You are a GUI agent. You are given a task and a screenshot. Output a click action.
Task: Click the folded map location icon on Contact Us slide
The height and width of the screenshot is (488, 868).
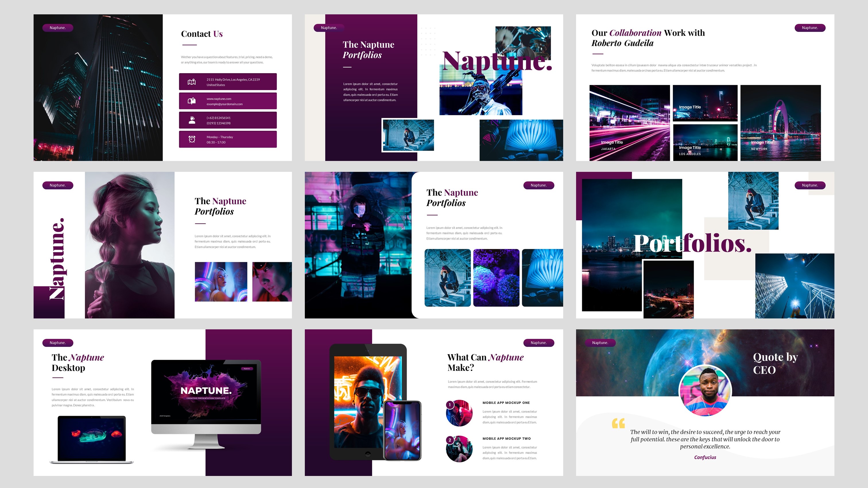coord(191,81)
